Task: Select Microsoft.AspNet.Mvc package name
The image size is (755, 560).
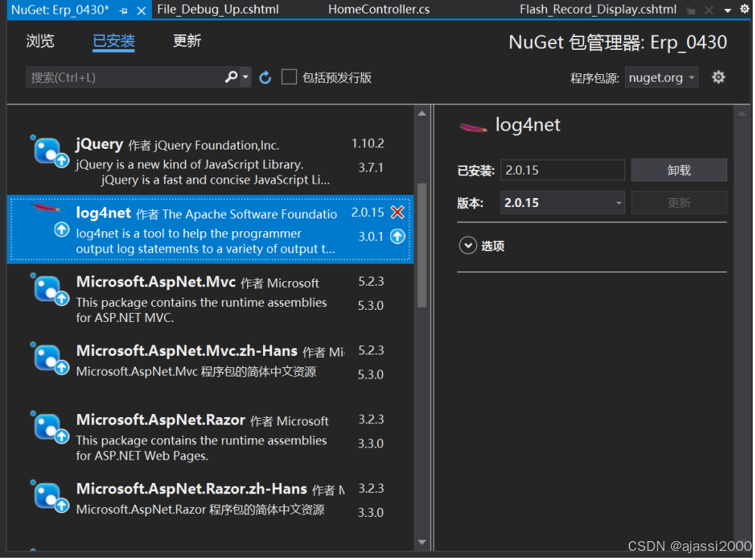Action: (x=156, y=282)
